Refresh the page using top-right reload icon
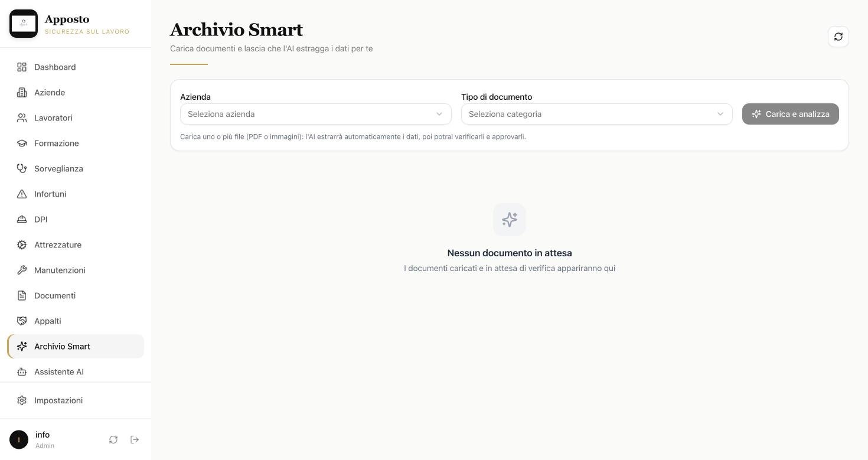868x460 pixels. (x=838, y=37)
